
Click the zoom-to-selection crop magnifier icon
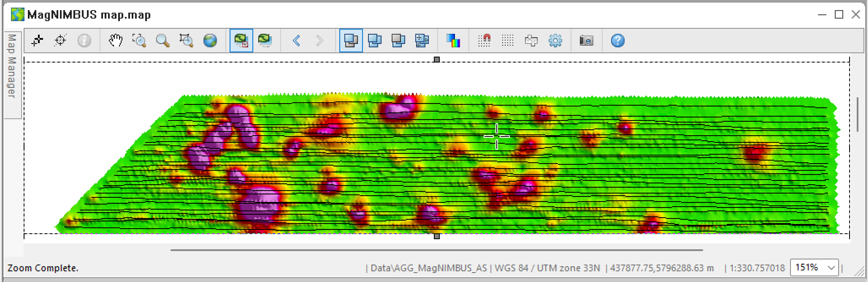tap(186, 41)
